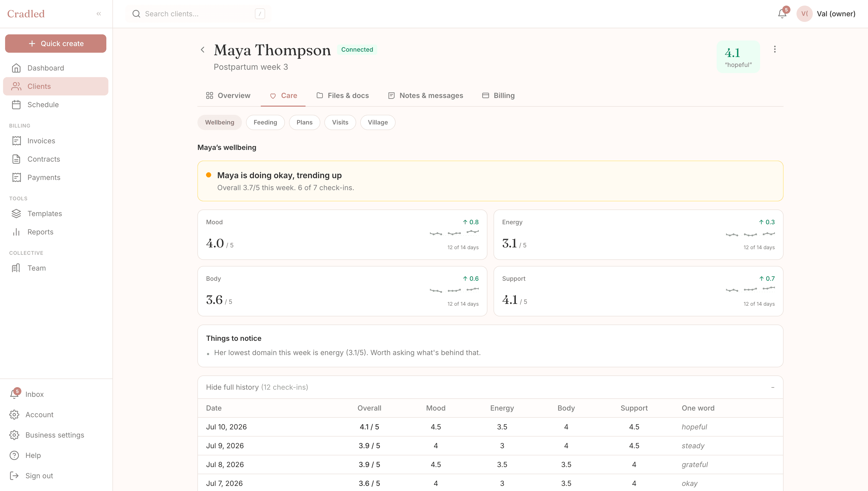This screenshot has width=868, height=491.
Task: Click Sign out
Action: (x=56, y=476)
